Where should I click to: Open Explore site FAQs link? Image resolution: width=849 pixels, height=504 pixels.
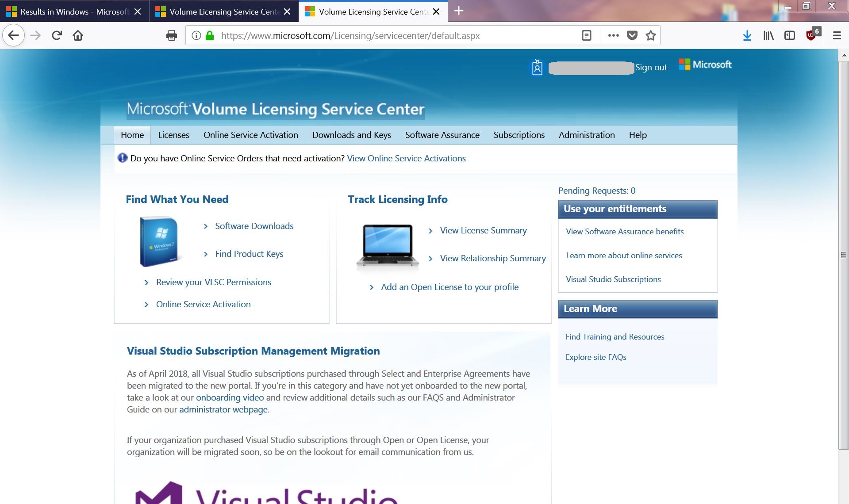(596, 357)
